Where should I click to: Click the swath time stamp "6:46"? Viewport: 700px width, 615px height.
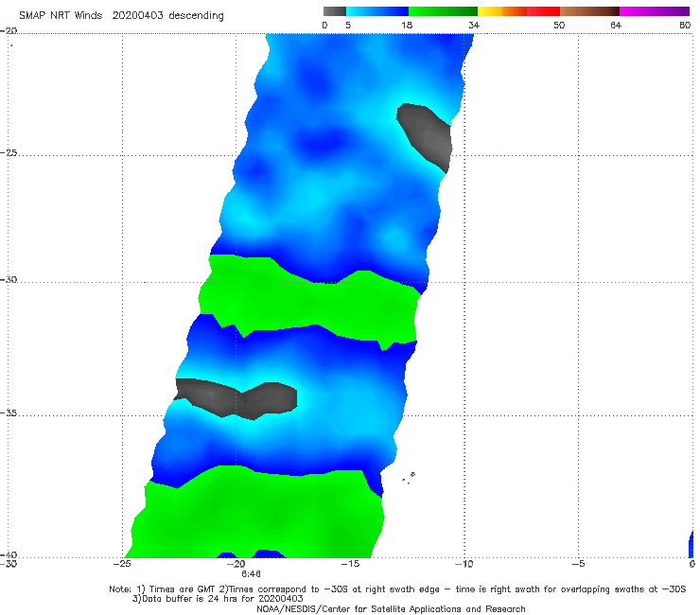pyautogui.click(x=251, y=574)
